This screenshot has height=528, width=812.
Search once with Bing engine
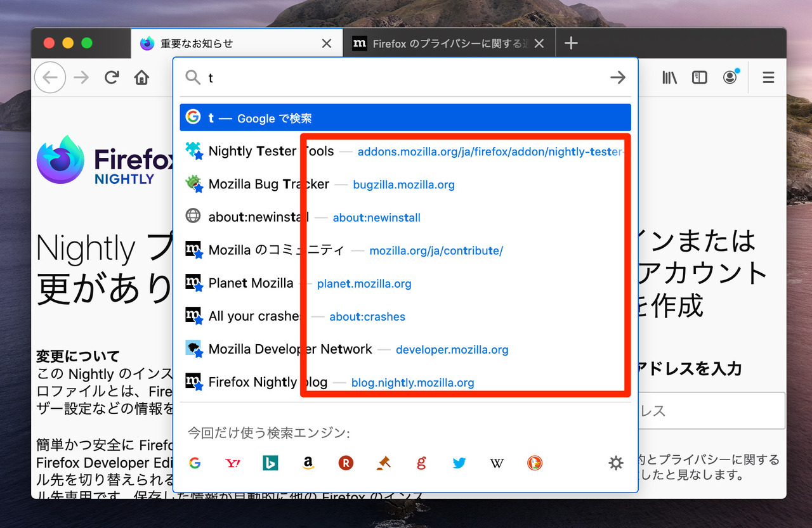click(x=270, y=463)
